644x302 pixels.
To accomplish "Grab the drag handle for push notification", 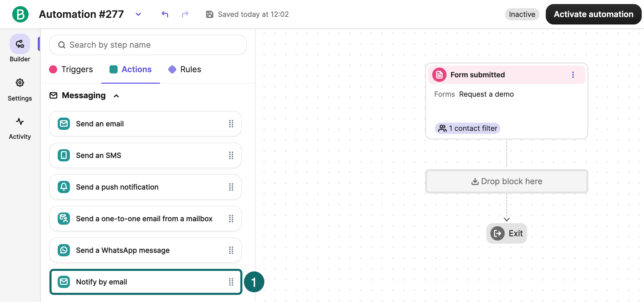I will pyautogui.click(x=231, y=187).
